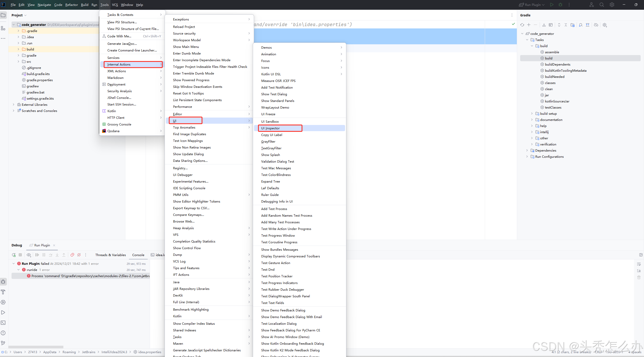Click Download Sources icon in Gradle
This screenshot has height=357, width=644.
[x=544, y=25]
